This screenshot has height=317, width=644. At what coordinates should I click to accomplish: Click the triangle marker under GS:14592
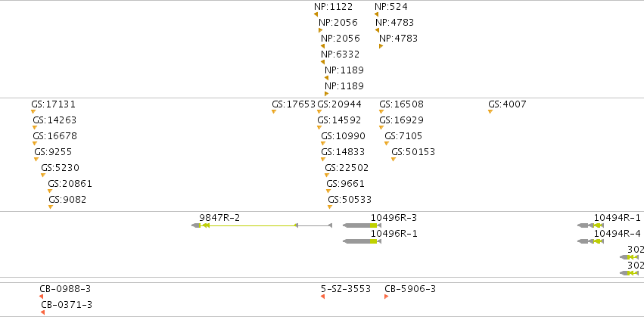click(x=319, y=128)
